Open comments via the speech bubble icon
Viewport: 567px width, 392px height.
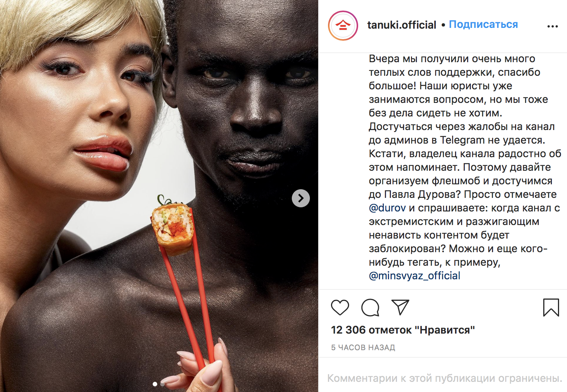(370, 308)
